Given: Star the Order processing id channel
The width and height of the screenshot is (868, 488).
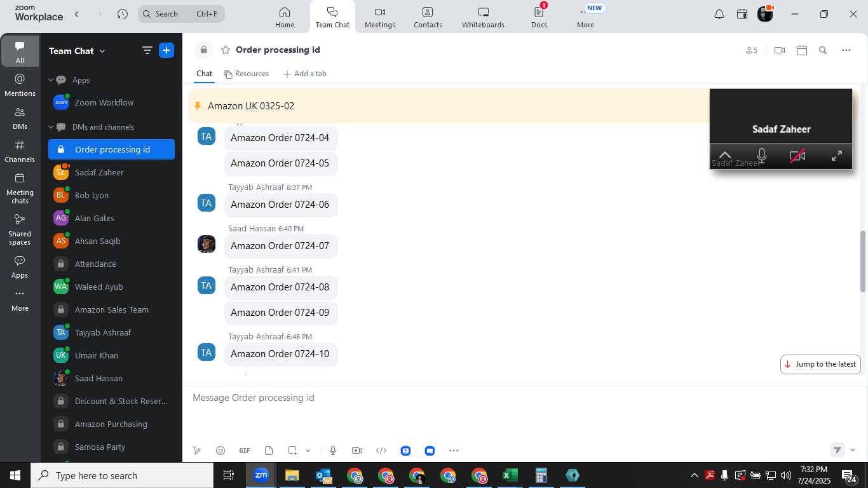Looking at the screenshot, I should click(225, 50).
